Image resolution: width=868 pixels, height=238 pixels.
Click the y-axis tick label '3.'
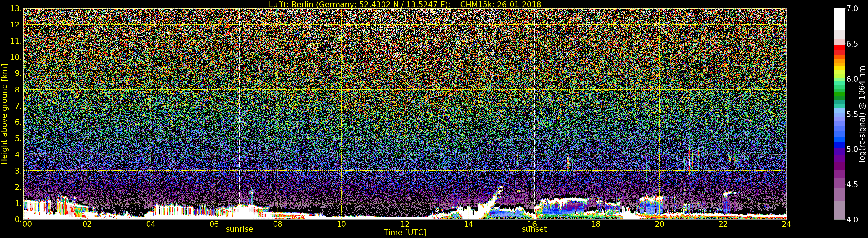[18, 171]
